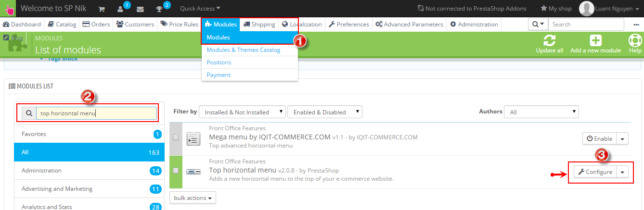Expand the Quick Access menu

(x=200, y=8)
